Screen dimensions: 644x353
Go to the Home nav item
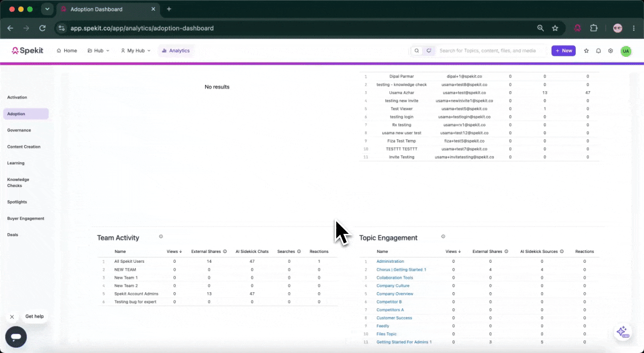coord(67,50)
